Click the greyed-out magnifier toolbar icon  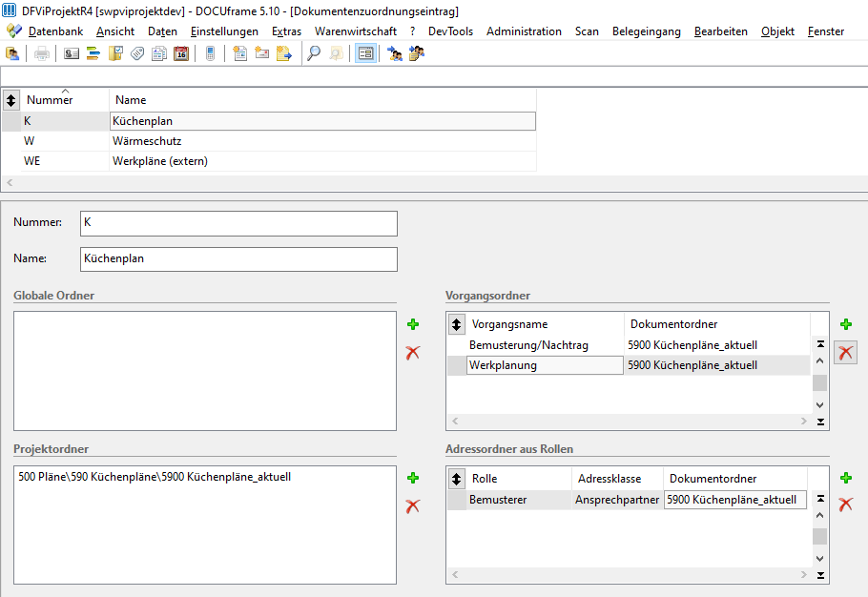pyautogui.click(x=336, y=53)
